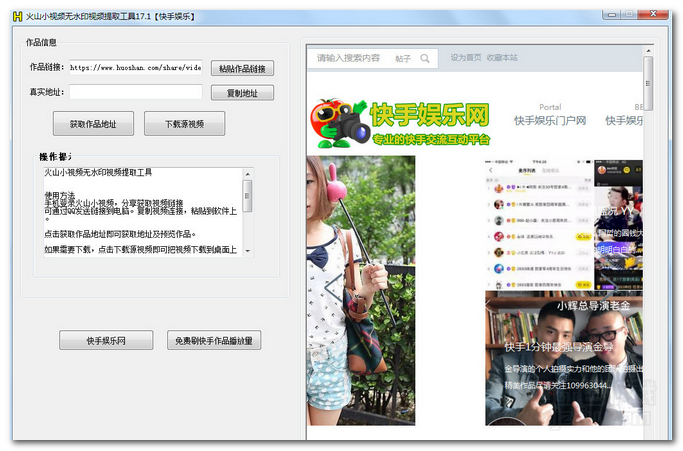Click the 下载源视频 button
Screen dimensions: 683x451
(x=184, y=124)
